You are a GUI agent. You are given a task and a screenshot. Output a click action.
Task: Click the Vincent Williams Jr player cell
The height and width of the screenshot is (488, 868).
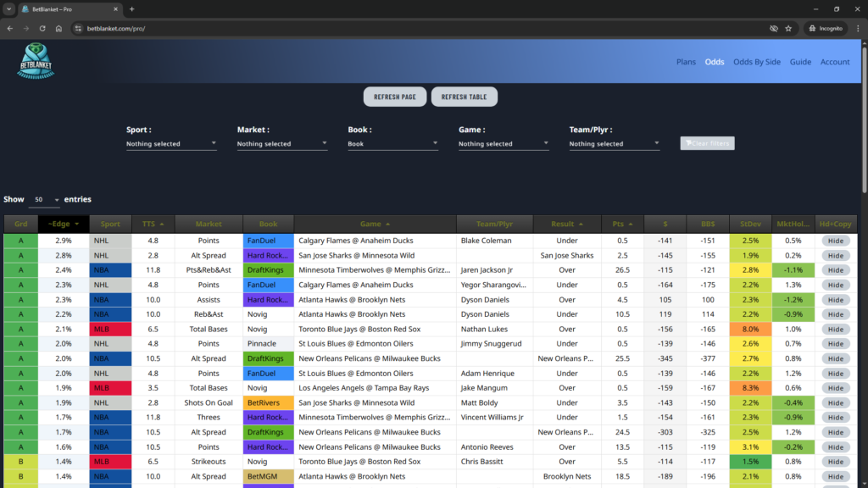492,417
